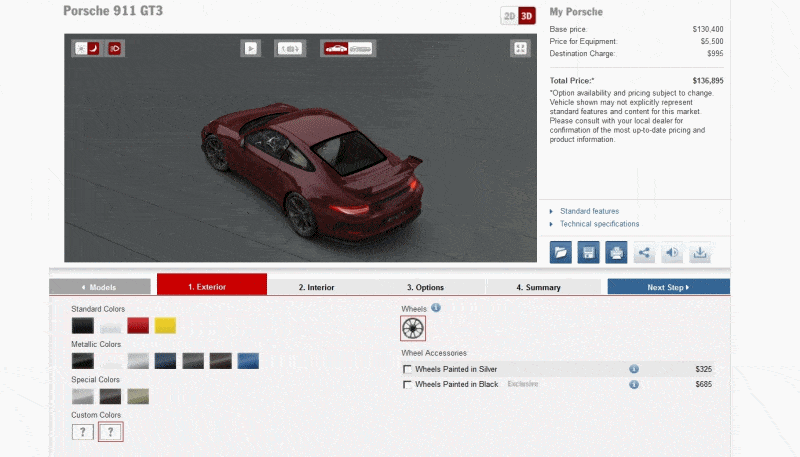
Task: Click the open doors view icon
Action: (x=290, y=48)
